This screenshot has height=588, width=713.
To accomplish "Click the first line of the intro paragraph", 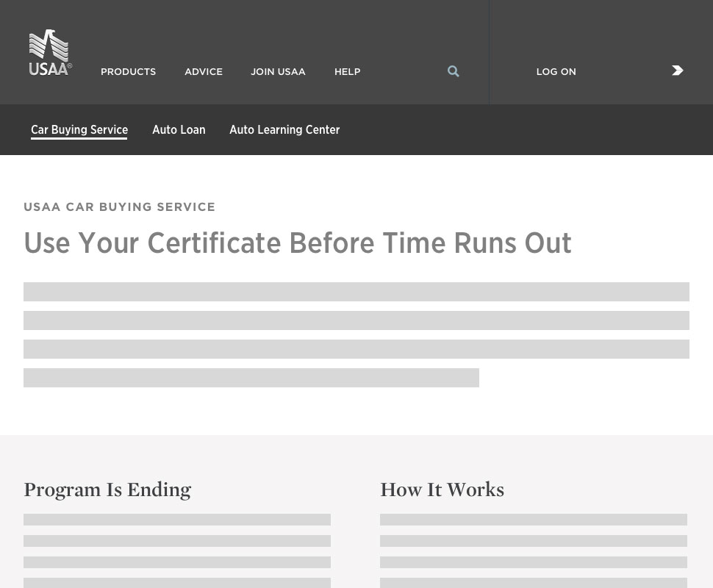I will [356, 292].
